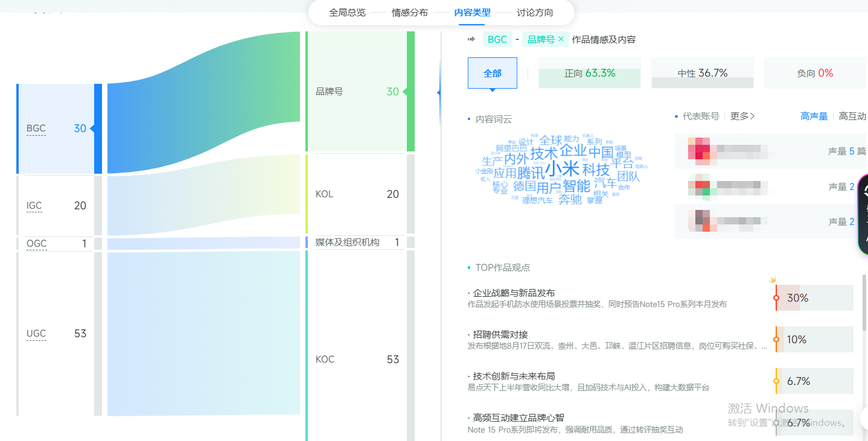Click the 30% bar for 企业战略与新品发布
868x441 pixels.
coord(814,298)
